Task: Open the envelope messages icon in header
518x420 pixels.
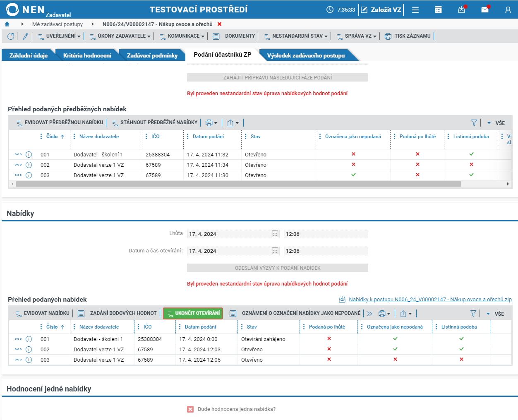Action: [485, 10]
